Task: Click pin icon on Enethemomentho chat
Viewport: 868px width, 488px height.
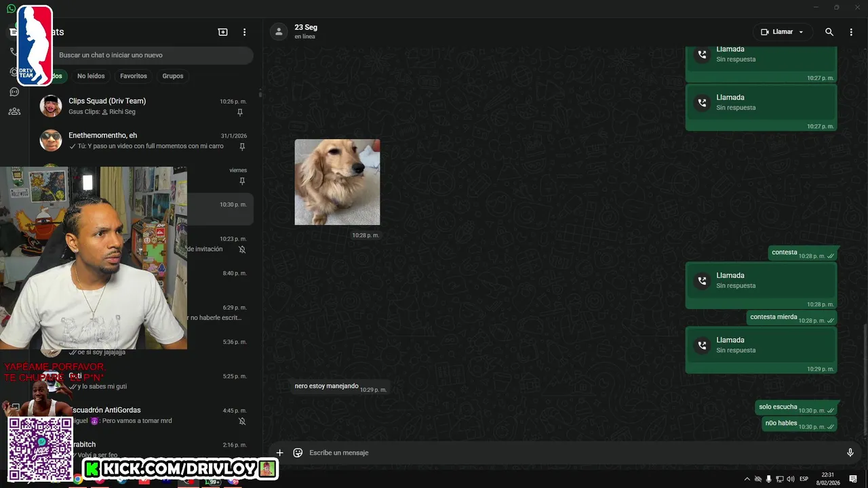Action: 242,146
